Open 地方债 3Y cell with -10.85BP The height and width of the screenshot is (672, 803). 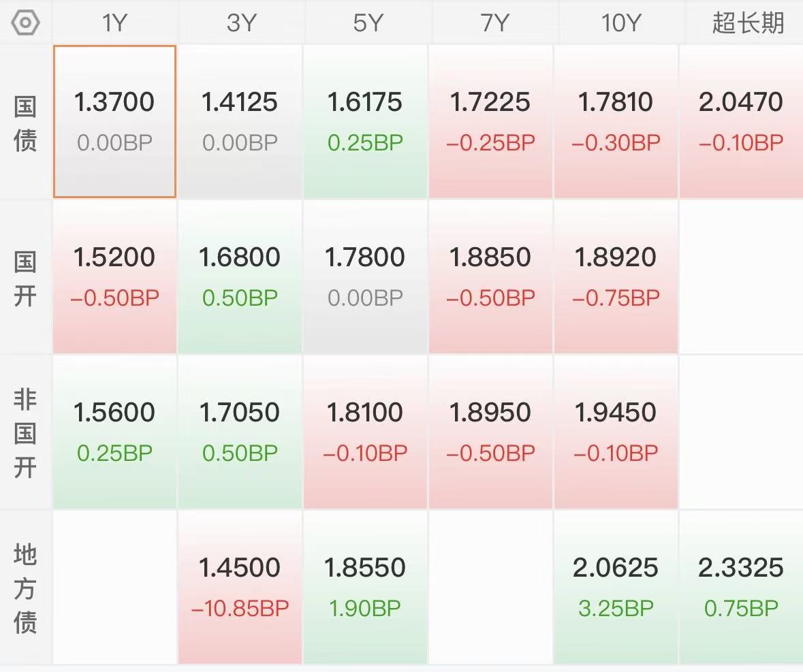(x=240, y=587)
